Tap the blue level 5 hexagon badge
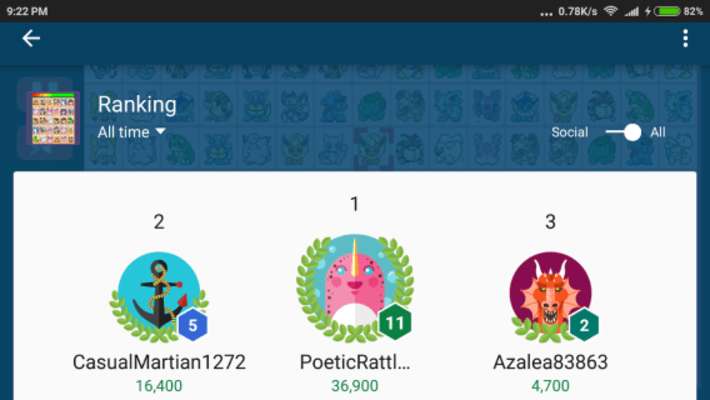Viewport: 710px width, 400px height. pyautogui.click(x=193, y=325)
